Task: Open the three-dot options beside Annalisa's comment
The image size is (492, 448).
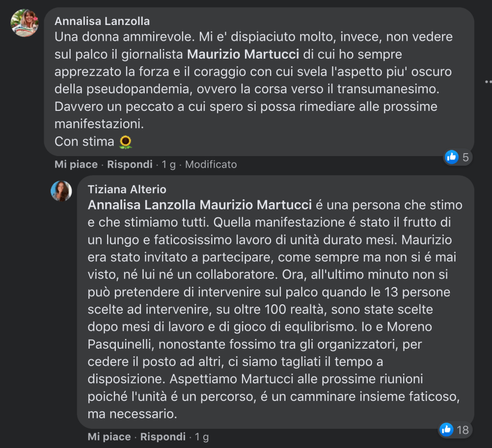Action: [489, 81]
